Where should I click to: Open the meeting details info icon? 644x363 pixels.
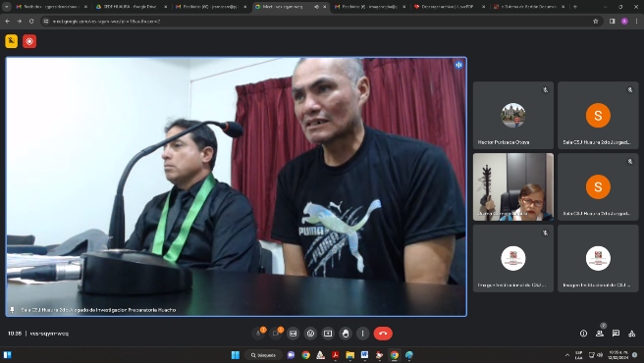coord(583,334)
